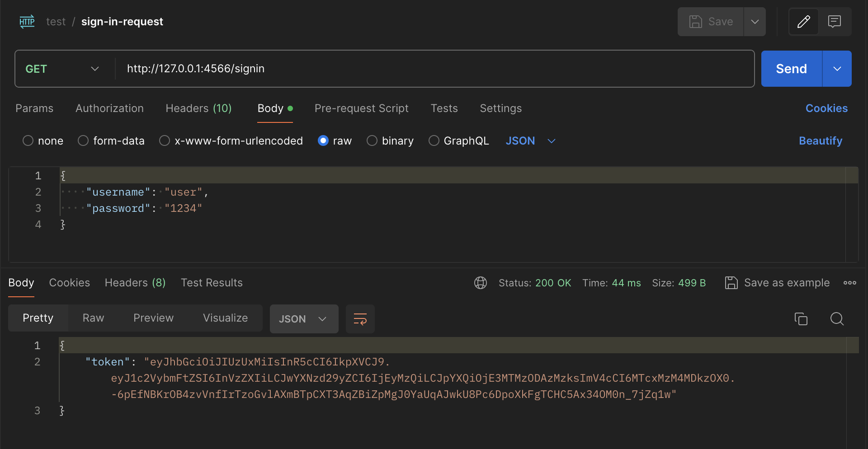Switch response view to Preview
This screenshot has width=868, height=449.
click(153, 318)
